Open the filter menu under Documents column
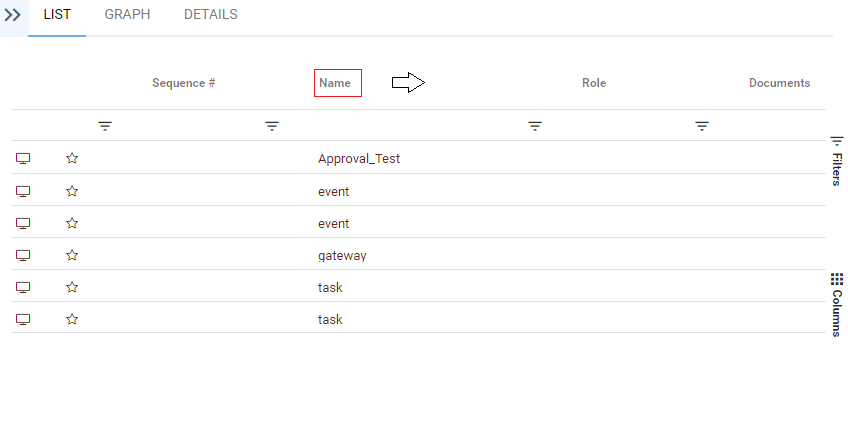 pyautogui.click(x=702, y=126)
